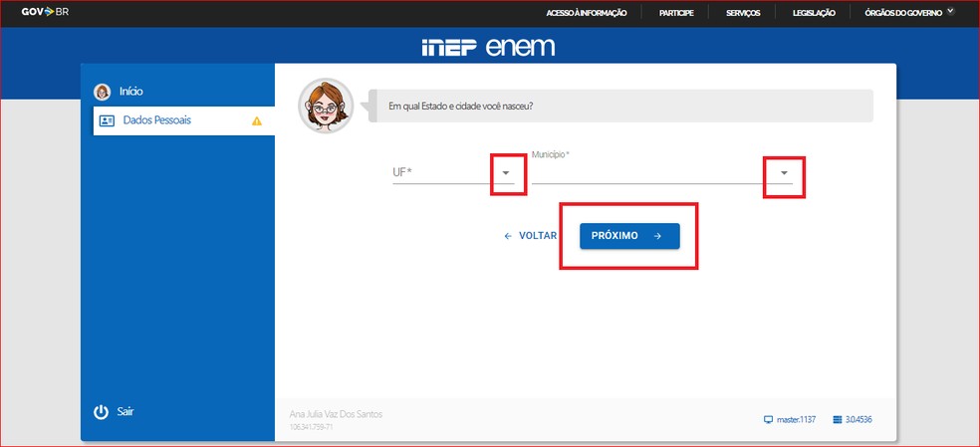Screen dimensions: 980x447
Task: Click the monitor icon beside master:1137
Action: click(768, 419)
